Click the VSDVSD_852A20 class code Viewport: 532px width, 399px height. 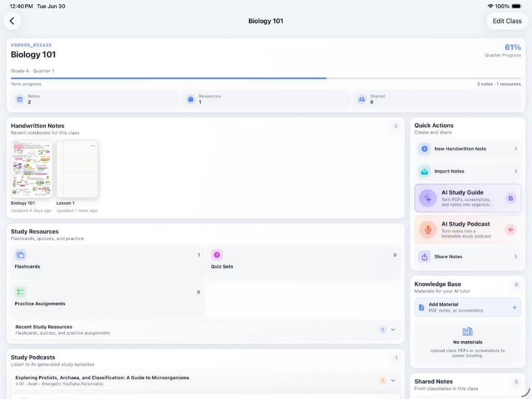(31, 45)
